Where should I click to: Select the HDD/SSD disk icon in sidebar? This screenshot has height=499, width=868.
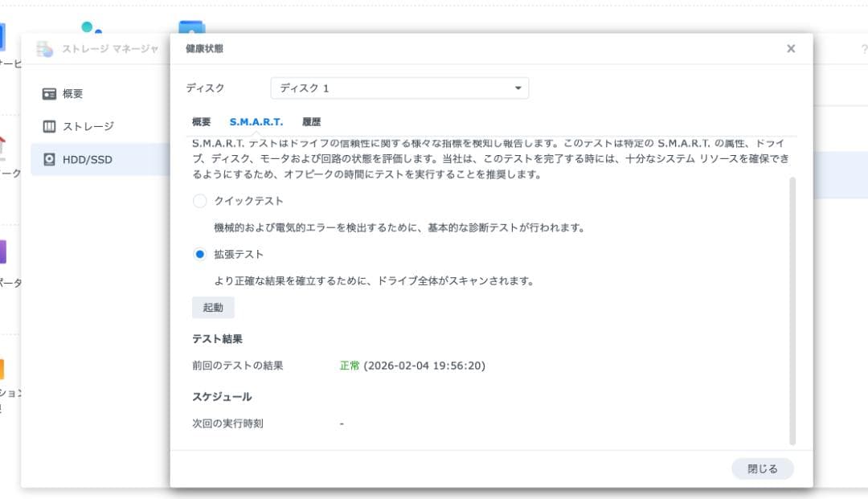(x=50, y=159)
